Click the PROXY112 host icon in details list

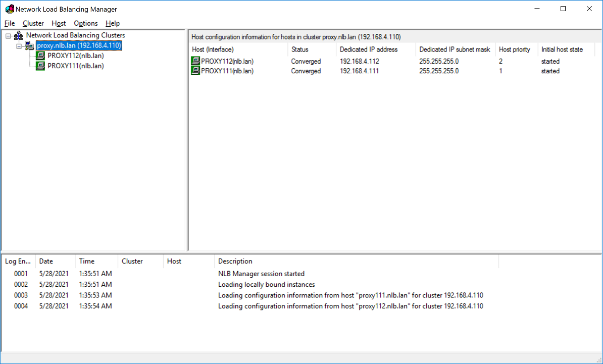[x=195, y=61]
